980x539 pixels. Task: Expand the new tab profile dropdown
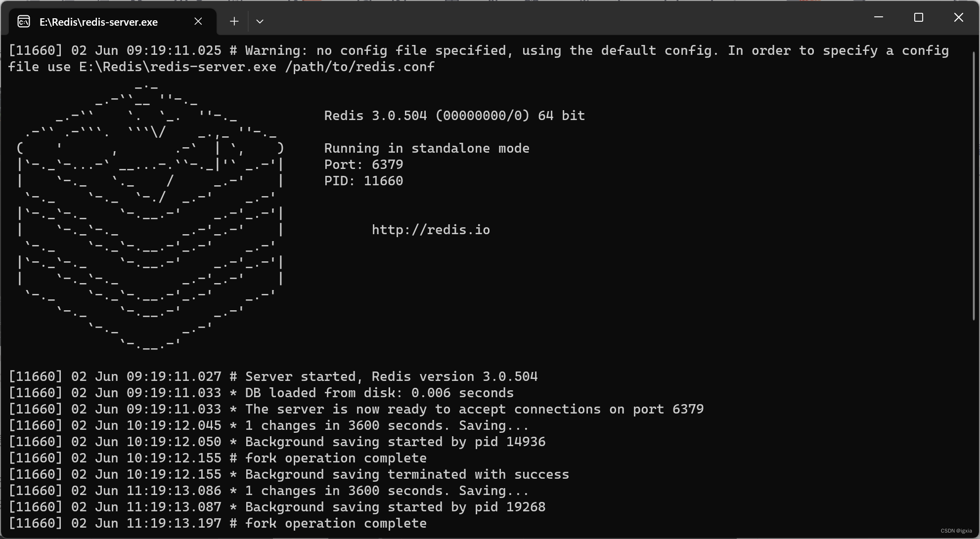click(260, 21)
